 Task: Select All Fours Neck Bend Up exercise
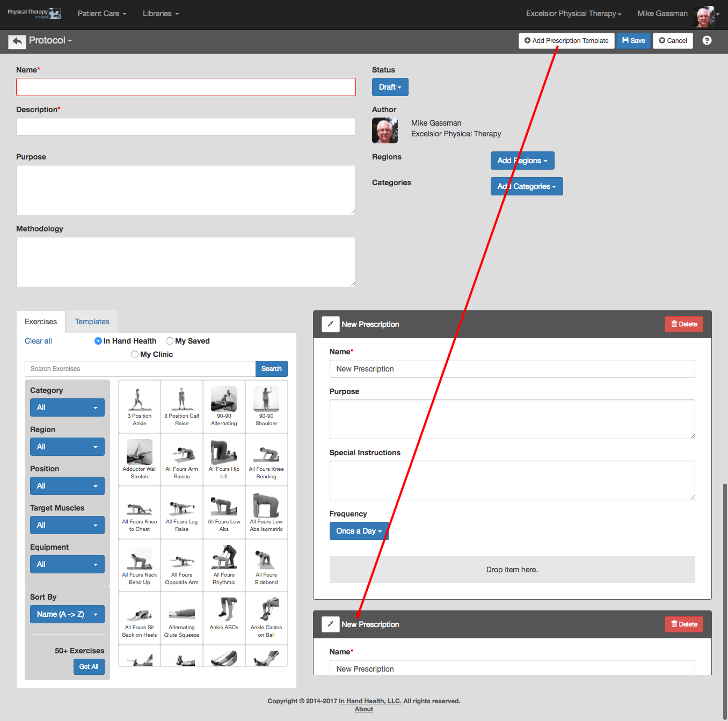tap(140, 565)
